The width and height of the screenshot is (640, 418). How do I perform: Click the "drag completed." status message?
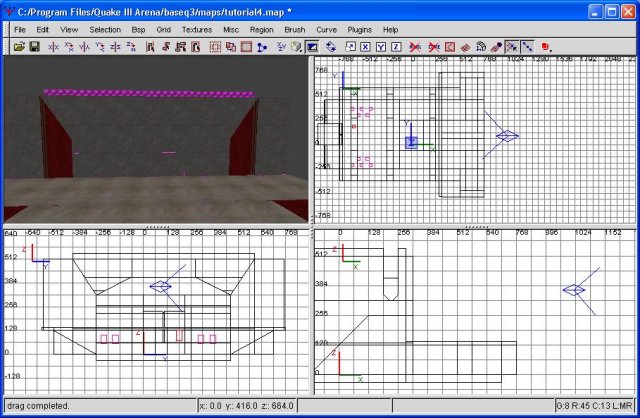[x=38, y=406]
